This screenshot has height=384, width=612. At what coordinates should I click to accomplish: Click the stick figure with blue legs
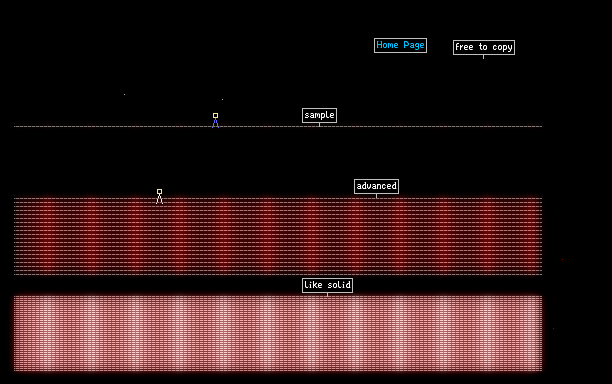(215, 120)
